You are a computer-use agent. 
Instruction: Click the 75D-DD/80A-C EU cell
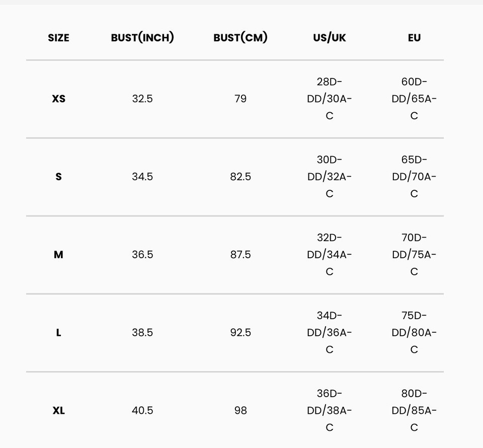tap(414, 332)
